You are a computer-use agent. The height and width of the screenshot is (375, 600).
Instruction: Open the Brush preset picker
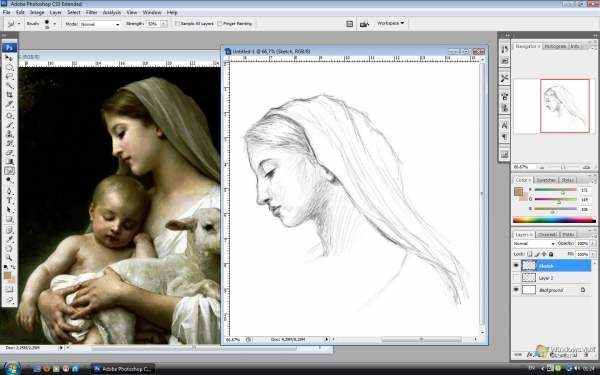[54, 24]
